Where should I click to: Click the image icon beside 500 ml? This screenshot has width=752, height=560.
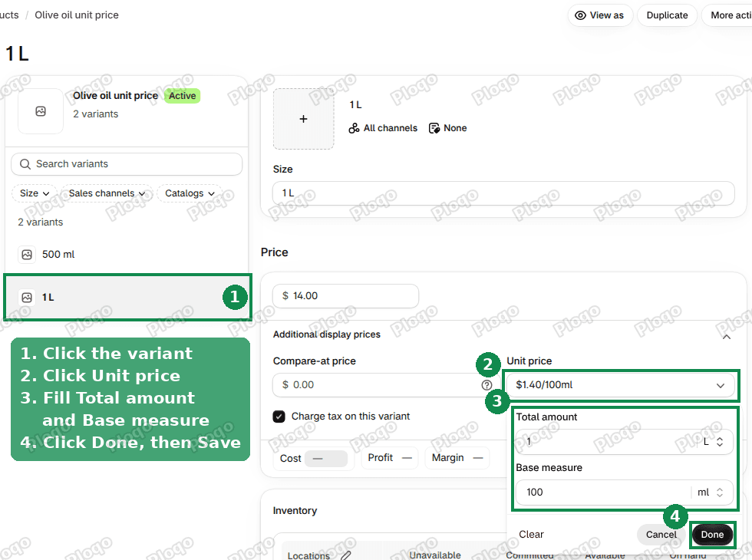pos(27,255)
